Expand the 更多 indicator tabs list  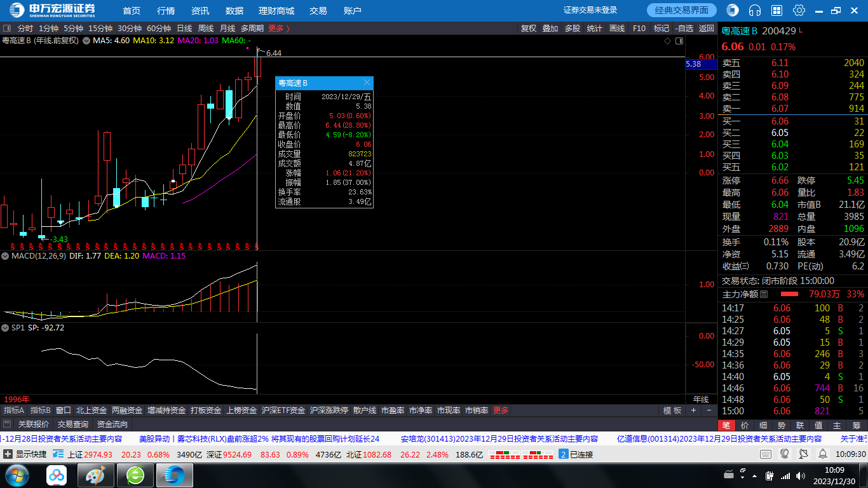click(x=501, y=410)
